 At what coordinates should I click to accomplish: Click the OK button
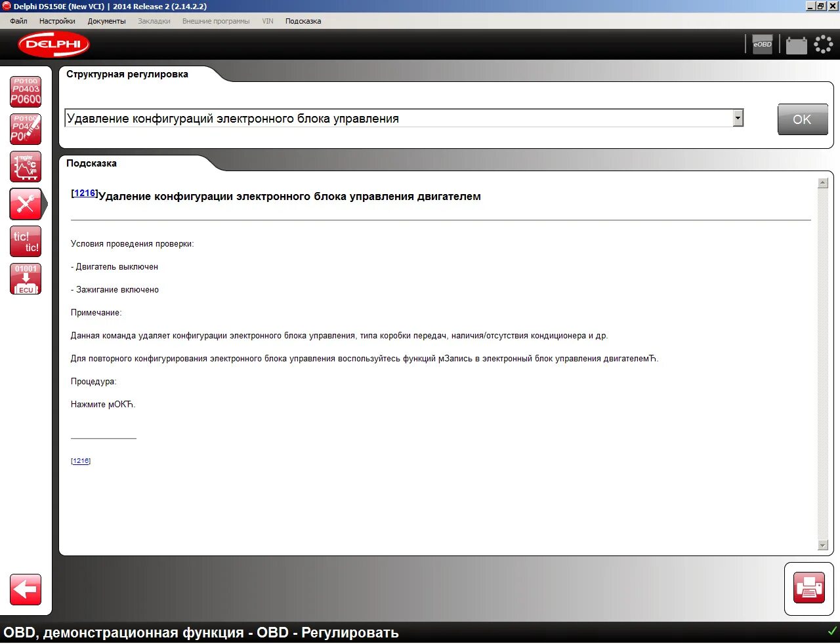(803, 119)
